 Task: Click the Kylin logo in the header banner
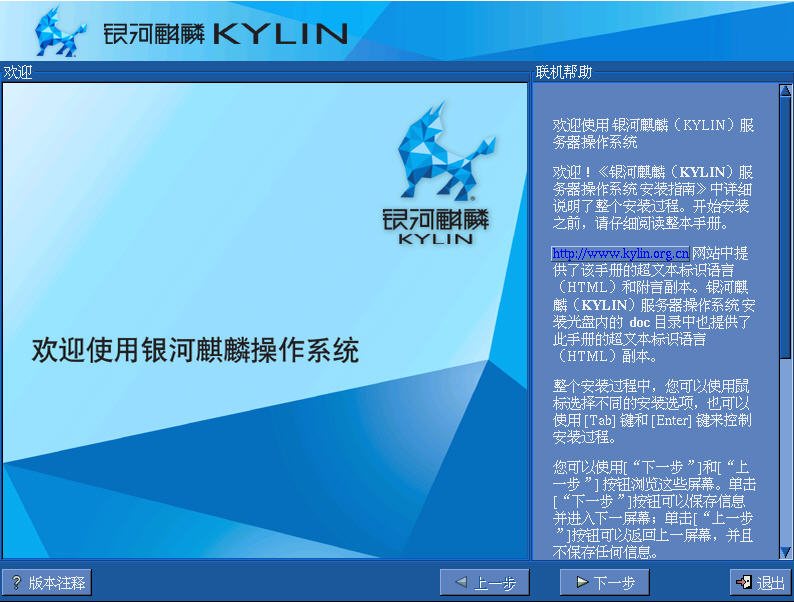click(59, 32)
